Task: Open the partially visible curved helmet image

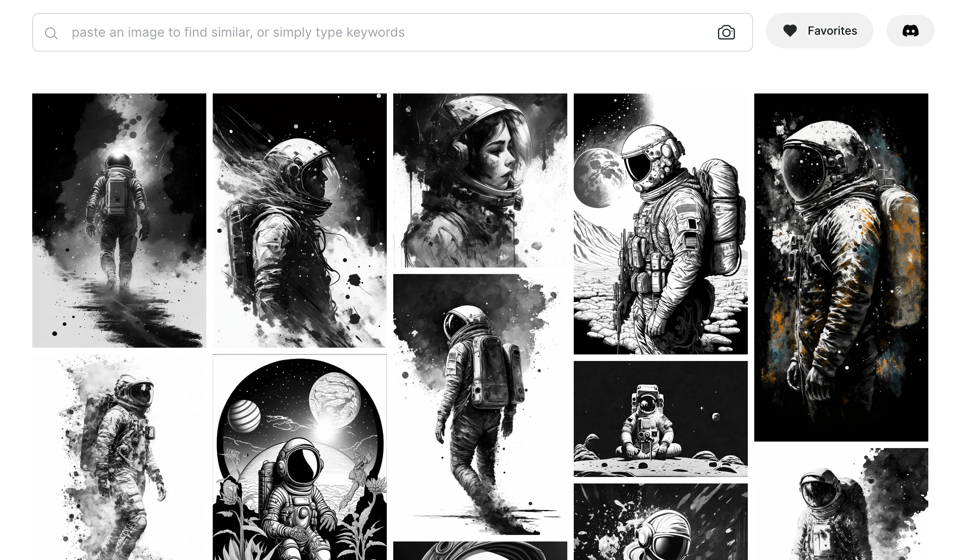Action: point(480,551)
